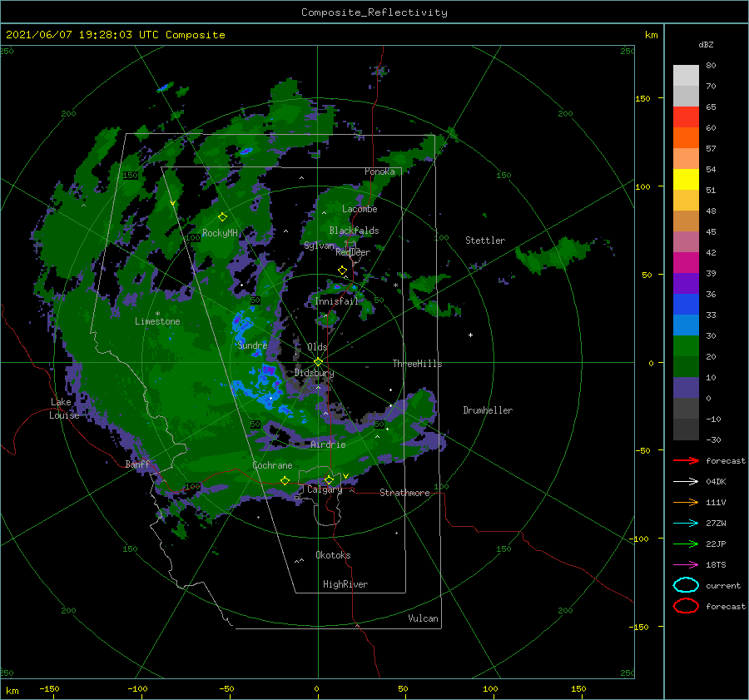The width and height of the screenshot is (749, 700).
Task: Select the yellow diamond marker above RedDeer
Action: point(342,270)
